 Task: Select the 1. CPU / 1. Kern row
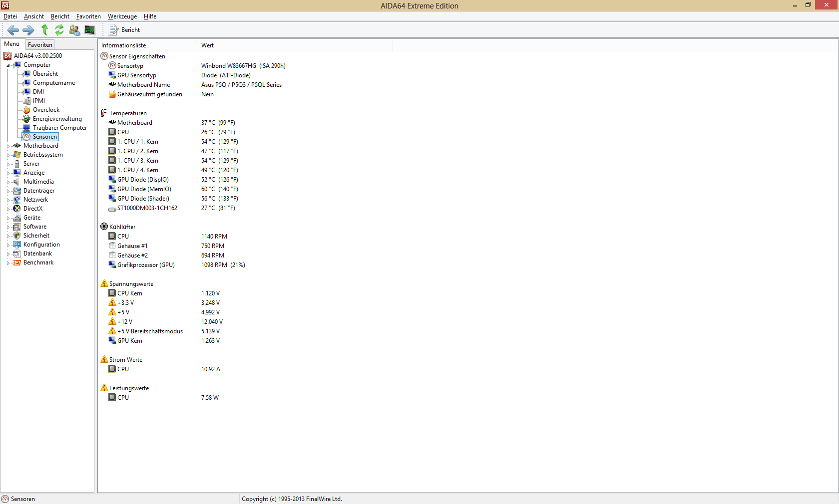173,142
